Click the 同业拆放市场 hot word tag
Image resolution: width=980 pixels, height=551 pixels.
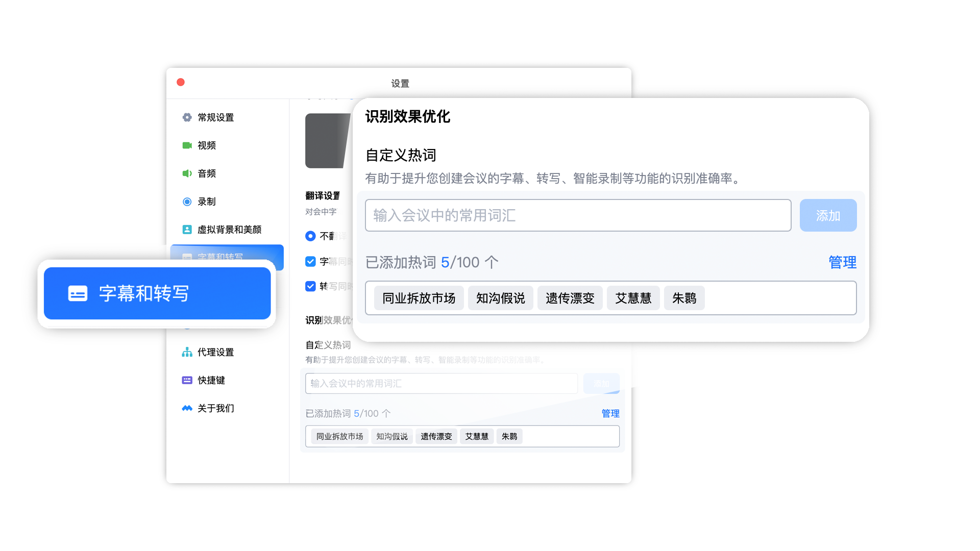point(419,298)
